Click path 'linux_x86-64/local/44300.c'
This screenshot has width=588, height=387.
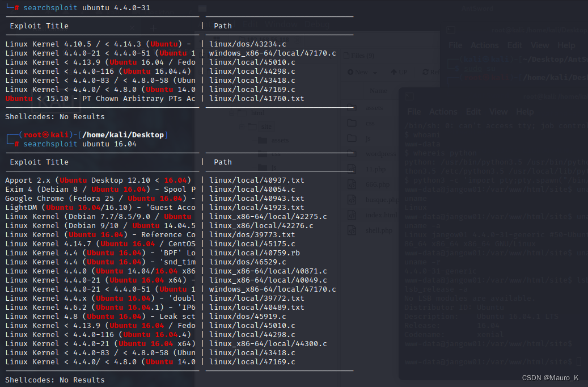coord(268,343)
